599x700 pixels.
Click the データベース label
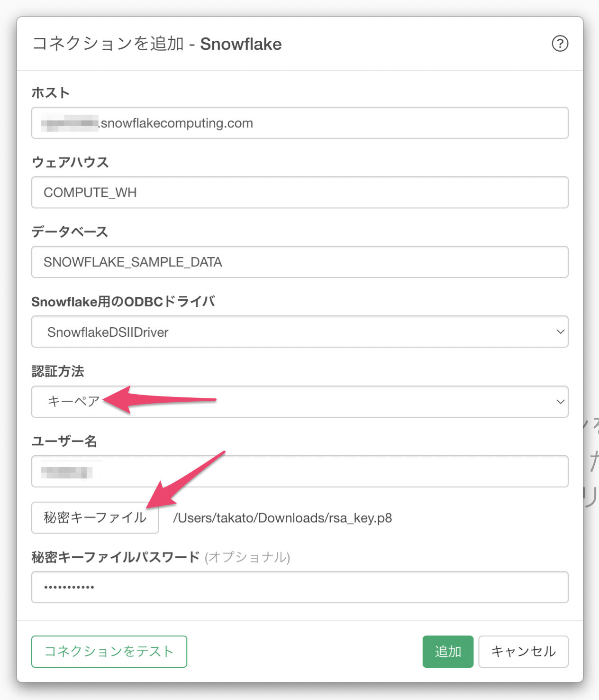click(70, 231)
